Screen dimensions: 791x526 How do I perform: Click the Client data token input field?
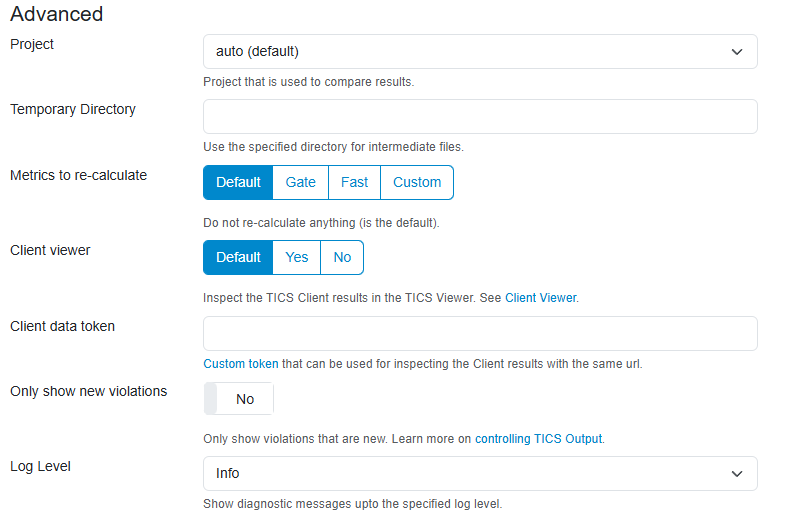click(x=480, y=334)
